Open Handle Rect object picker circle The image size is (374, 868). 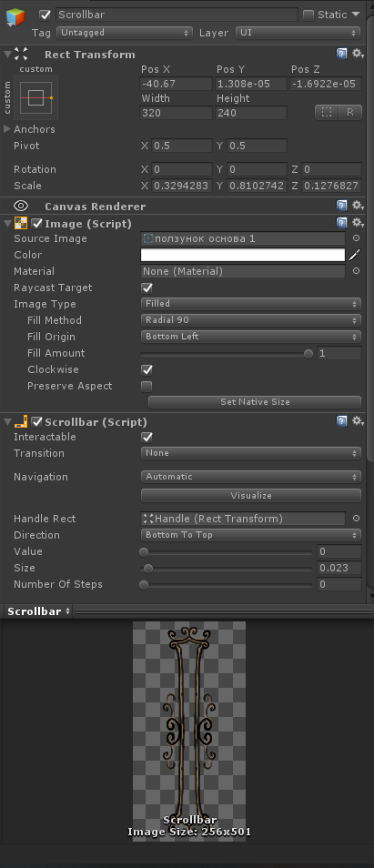tap(357, 519)
